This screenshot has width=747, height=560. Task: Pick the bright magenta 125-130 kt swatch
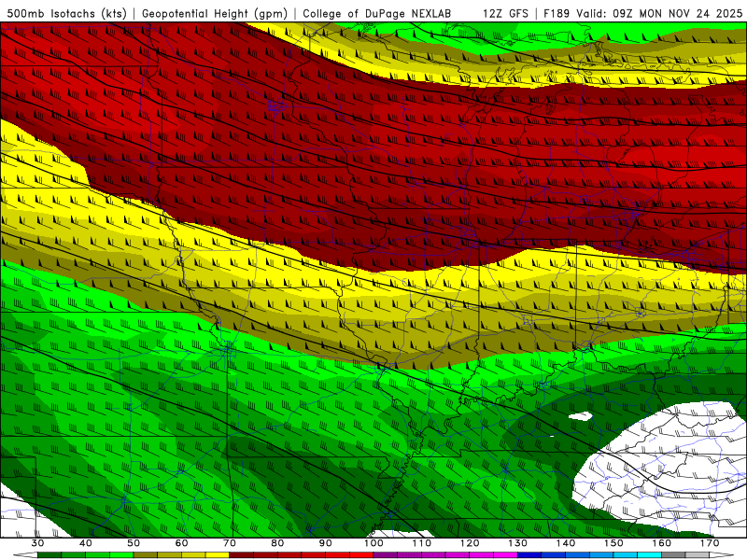point(506,555)
